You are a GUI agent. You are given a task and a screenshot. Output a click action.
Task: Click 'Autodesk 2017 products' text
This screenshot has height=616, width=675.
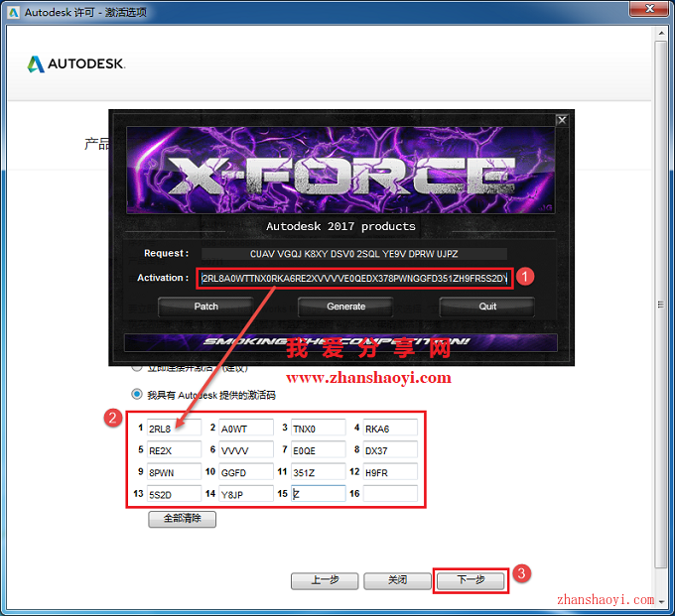(x=340, y=226)
